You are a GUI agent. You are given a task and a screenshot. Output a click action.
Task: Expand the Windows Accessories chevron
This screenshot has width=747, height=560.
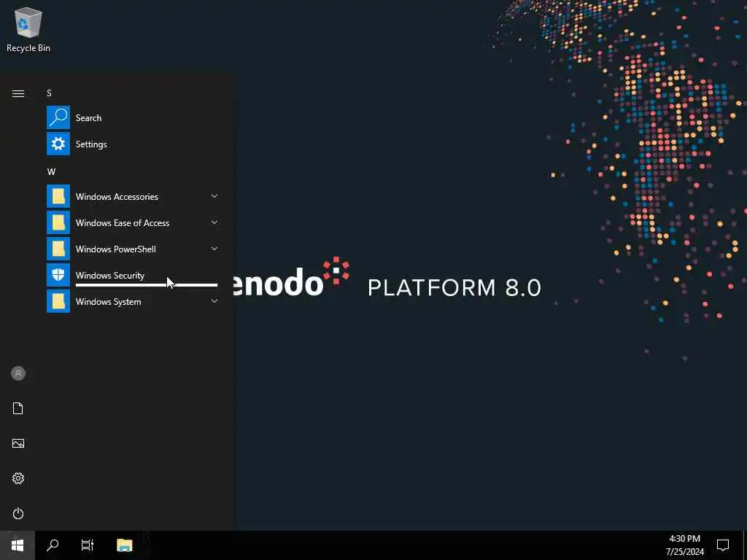click(x=214, y=196)
